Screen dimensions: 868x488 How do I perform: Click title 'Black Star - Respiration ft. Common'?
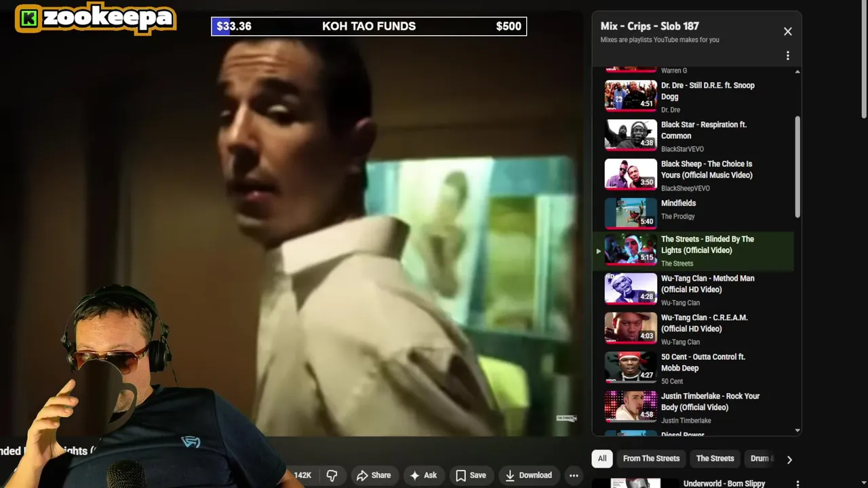point(704,130)
